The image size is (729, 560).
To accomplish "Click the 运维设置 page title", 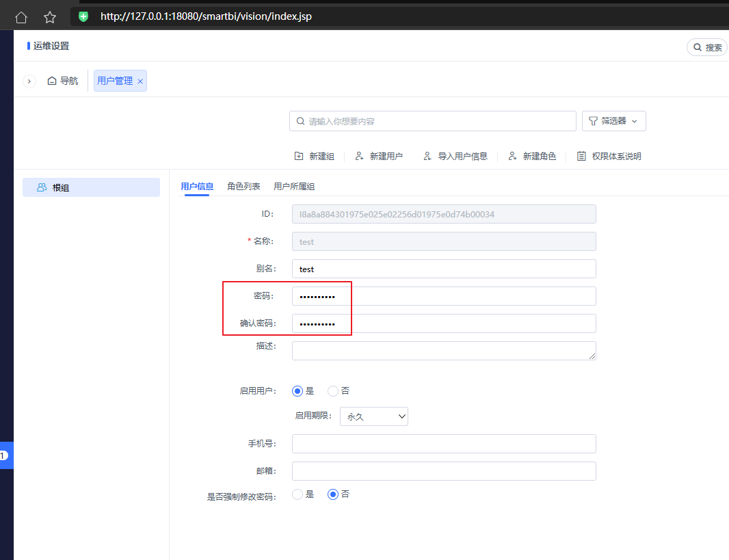I will click(x=51, y=46).
